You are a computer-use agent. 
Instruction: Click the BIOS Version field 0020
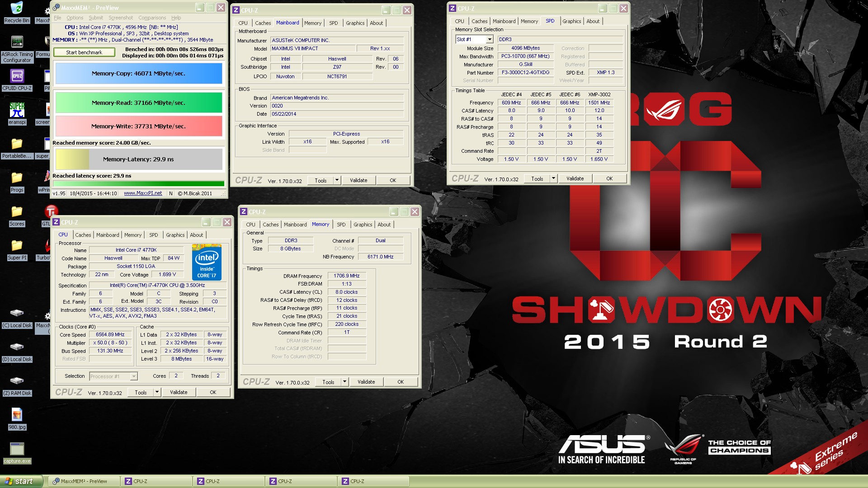(337, 106)
